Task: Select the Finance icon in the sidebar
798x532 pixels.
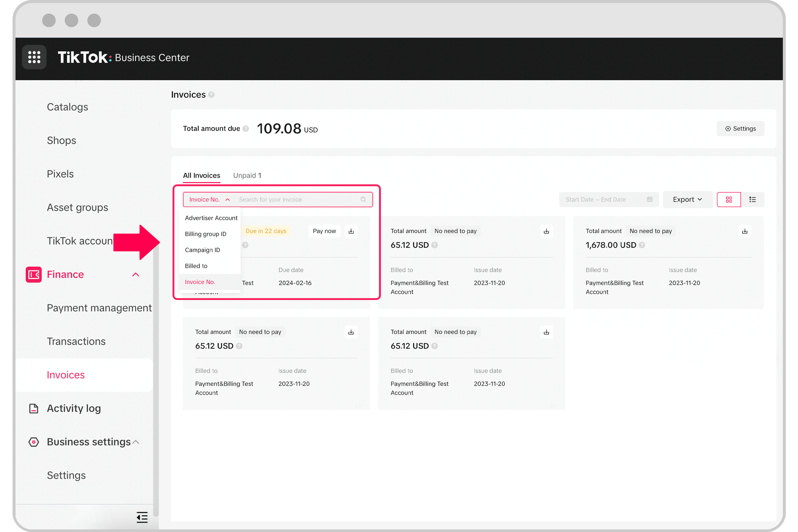Action: point(33,274)
